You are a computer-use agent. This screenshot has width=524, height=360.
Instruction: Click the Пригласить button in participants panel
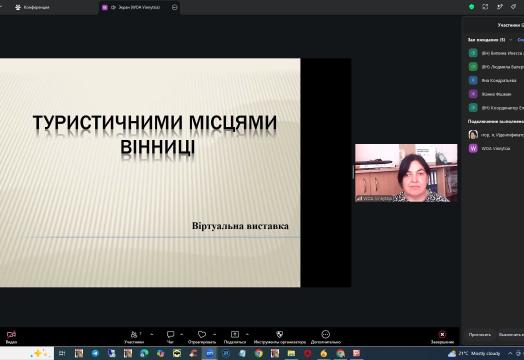tap(480, 335)
